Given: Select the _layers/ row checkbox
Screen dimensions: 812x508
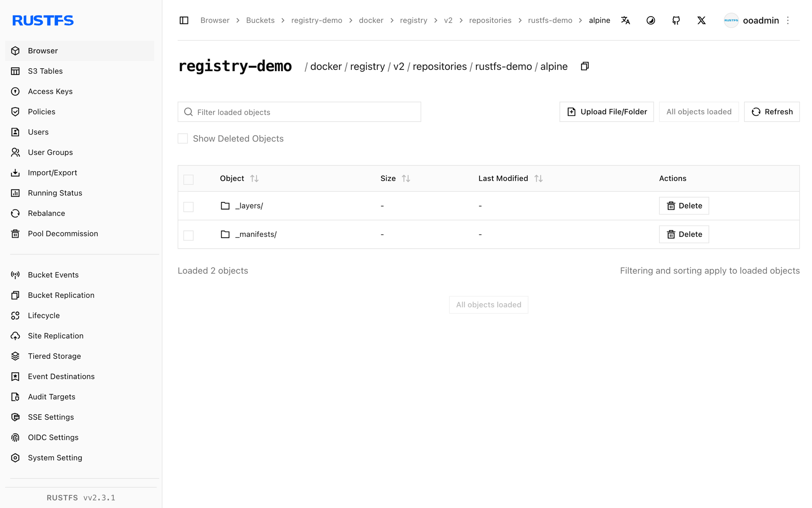Looking at the screenshot, I should pos(188,206).
